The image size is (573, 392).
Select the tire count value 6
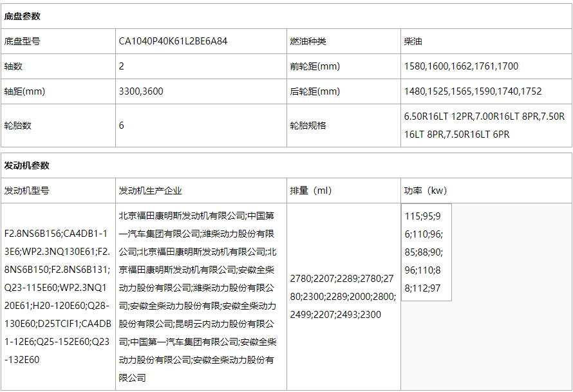(x=121, y=126)
